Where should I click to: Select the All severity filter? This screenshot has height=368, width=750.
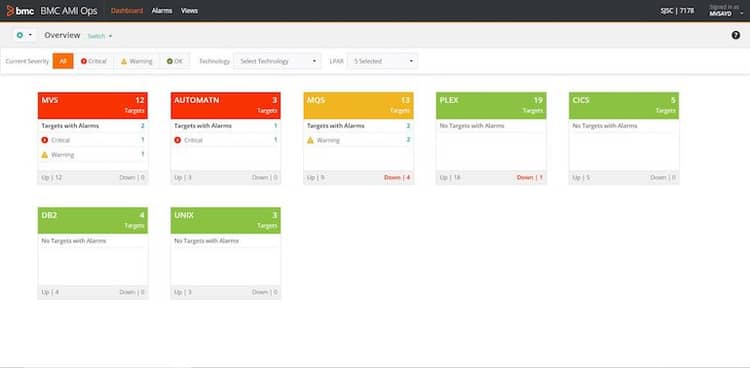[x=63, y=61]
